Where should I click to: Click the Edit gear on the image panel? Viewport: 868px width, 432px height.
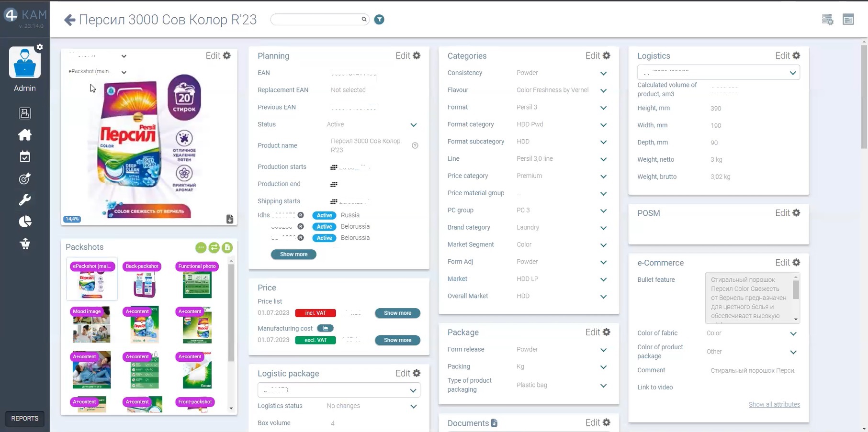218,55
